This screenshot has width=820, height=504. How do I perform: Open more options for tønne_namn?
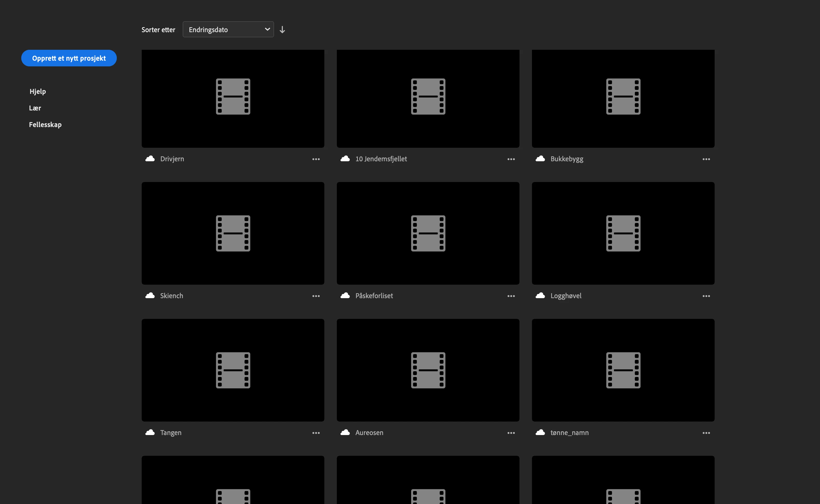pos(706,433)
